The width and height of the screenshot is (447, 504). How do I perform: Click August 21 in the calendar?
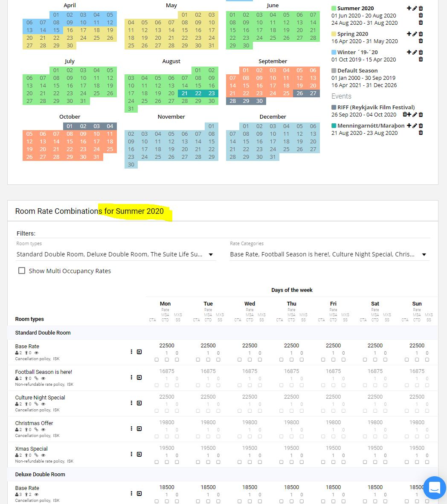(184, 93)
